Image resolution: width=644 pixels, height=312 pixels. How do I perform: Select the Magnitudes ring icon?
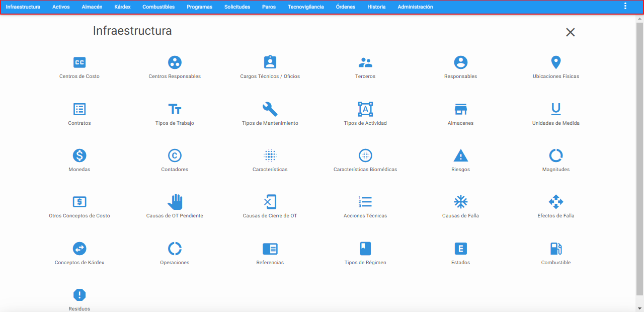(556, 155)
